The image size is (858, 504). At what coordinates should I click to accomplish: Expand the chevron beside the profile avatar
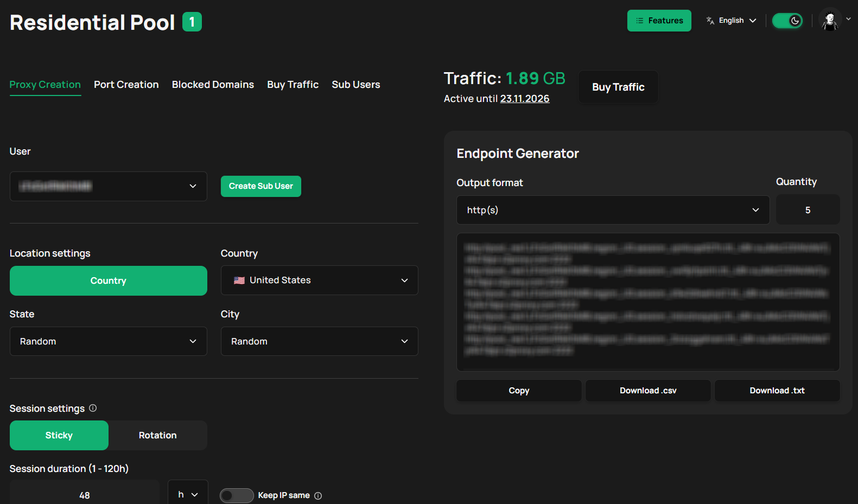pyautogui.click(x=849, y=19)
